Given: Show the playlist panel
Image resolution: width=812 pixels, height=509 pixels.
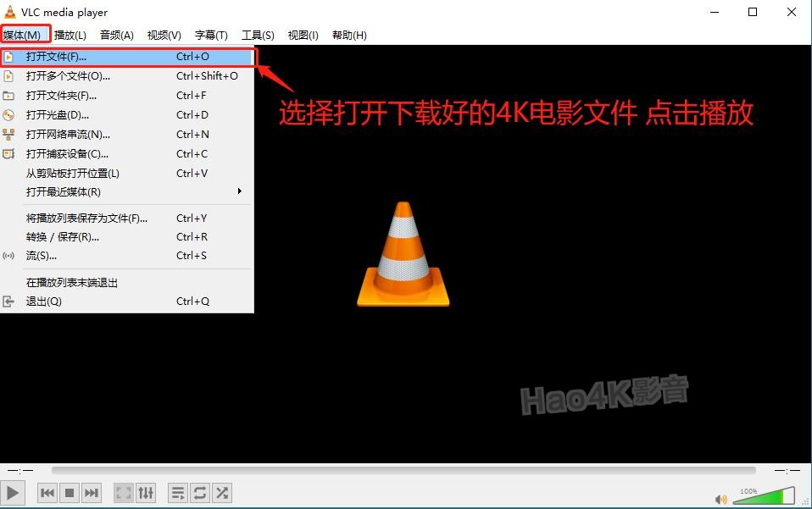Looking at the screenshot, I should pos(178,493).
